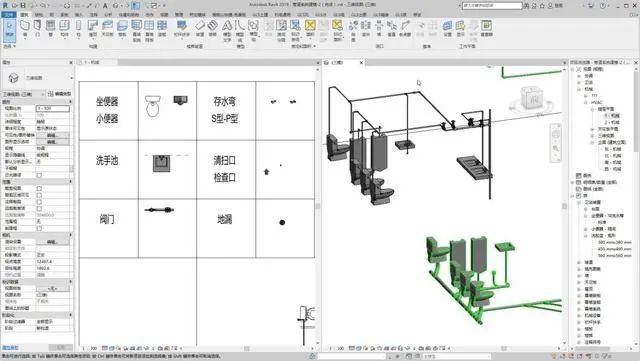Select the Component tool
The image size is (640, 361).
click(x=64, y=29)
